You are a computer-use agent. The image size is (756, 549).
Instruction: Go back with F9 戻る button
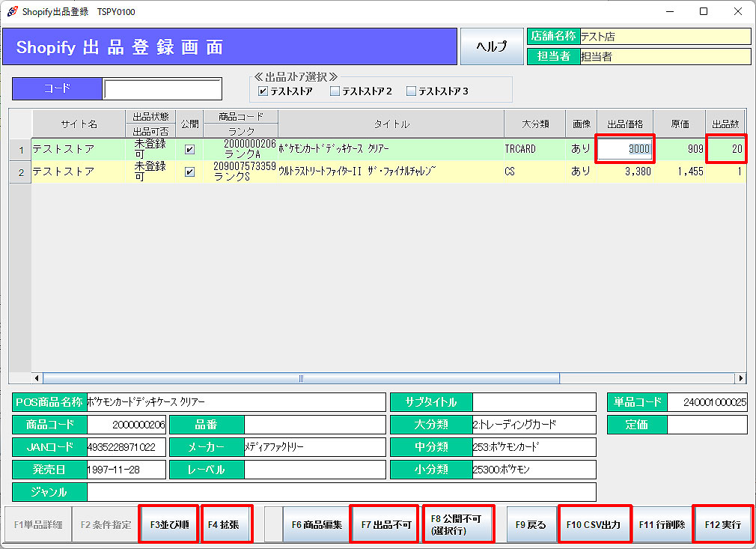tap(531, 524)
